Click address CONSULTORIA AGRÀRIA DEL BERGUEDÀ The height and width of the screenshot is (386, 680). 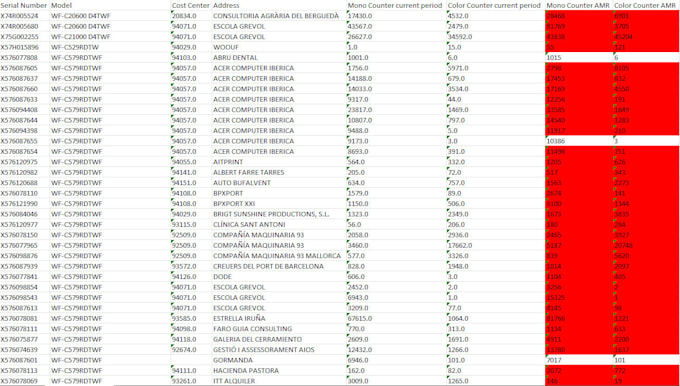(x=276, y=16)
